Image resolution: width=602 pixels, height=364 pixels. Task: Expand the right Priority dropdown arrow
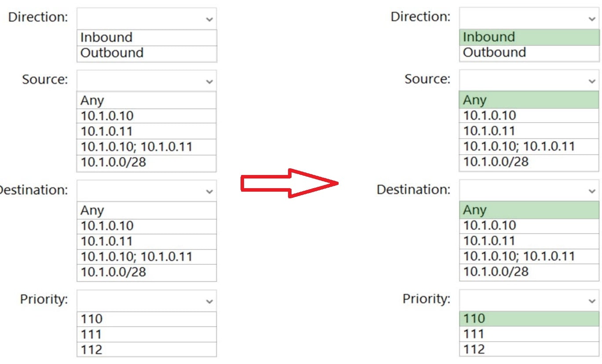tap(592, 301)
